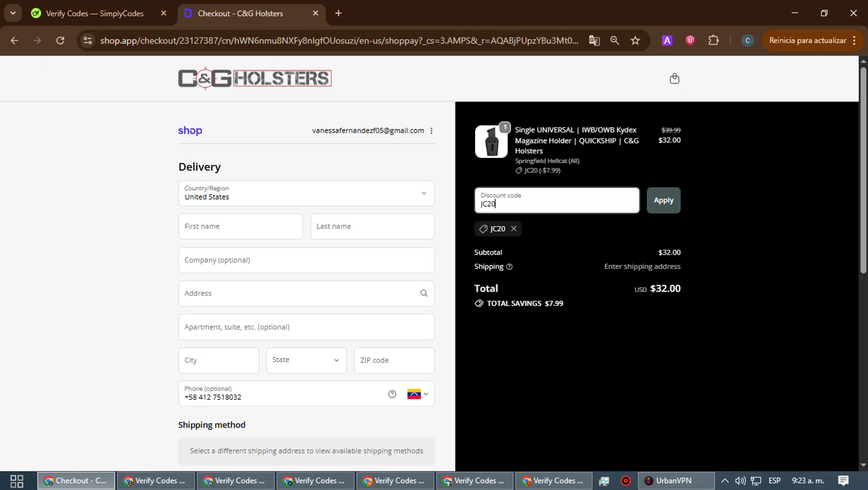Apply the discount code
This screenshot has height=490, width=868.
(663, 200)
